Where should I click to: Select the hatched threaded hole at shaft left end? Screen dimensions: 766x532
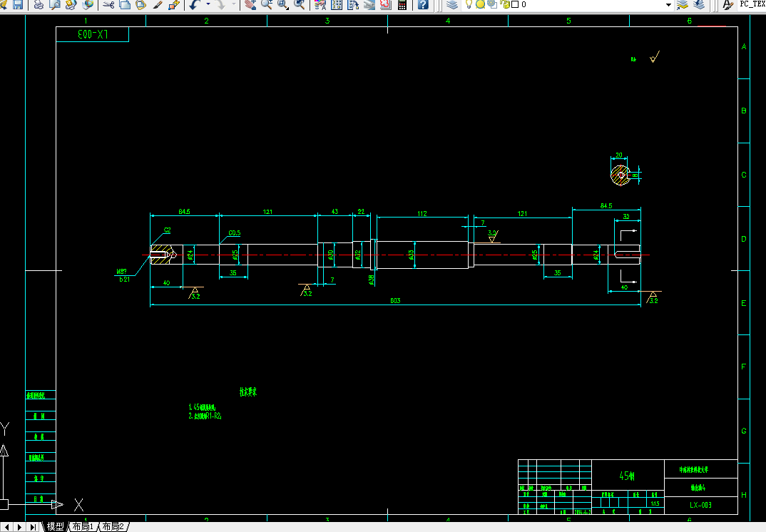click(163, 255)
